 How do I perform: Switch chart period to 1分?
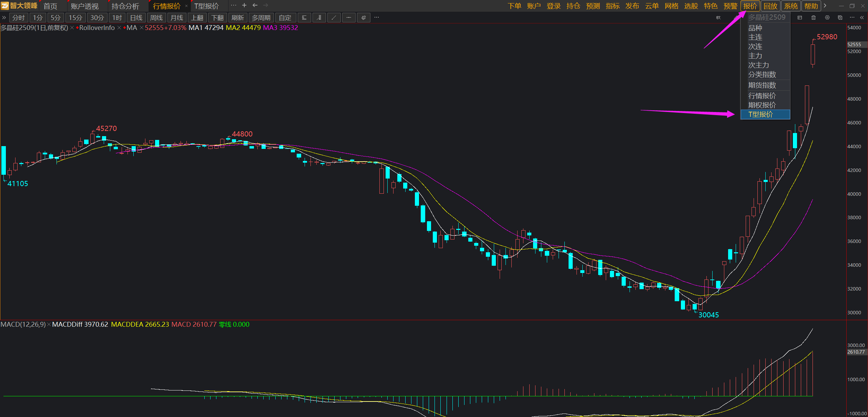tap(38, 18)
